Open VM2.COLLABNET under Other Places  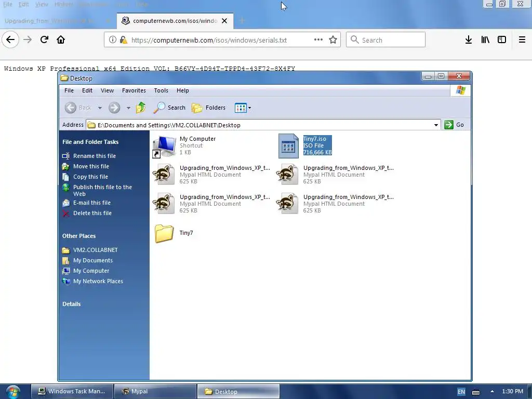coord(90,250)
